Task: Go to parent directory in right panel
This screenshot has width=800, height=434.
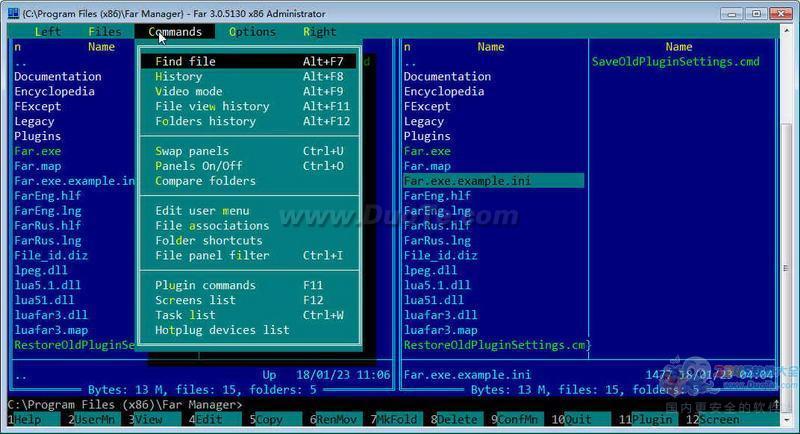Action: [410, 63]
